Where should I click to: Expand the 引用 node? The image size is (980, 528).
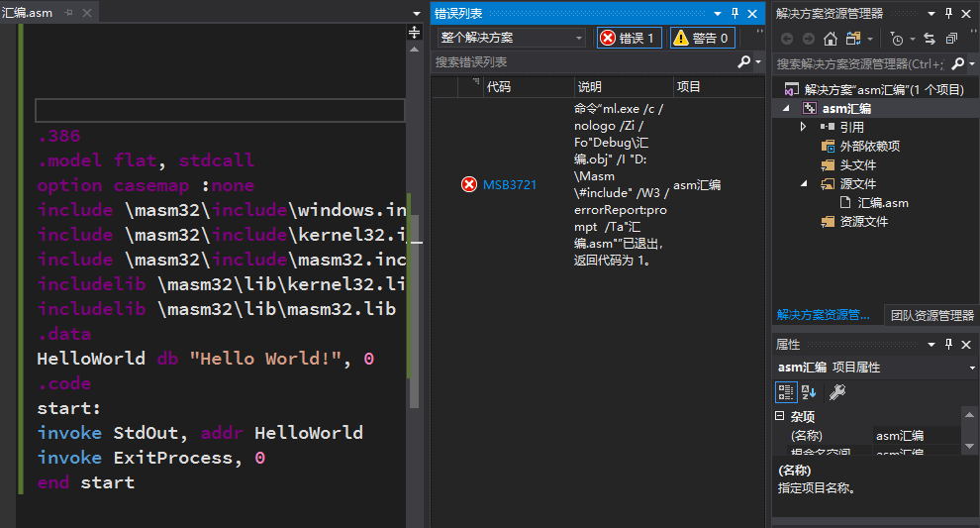804,127
